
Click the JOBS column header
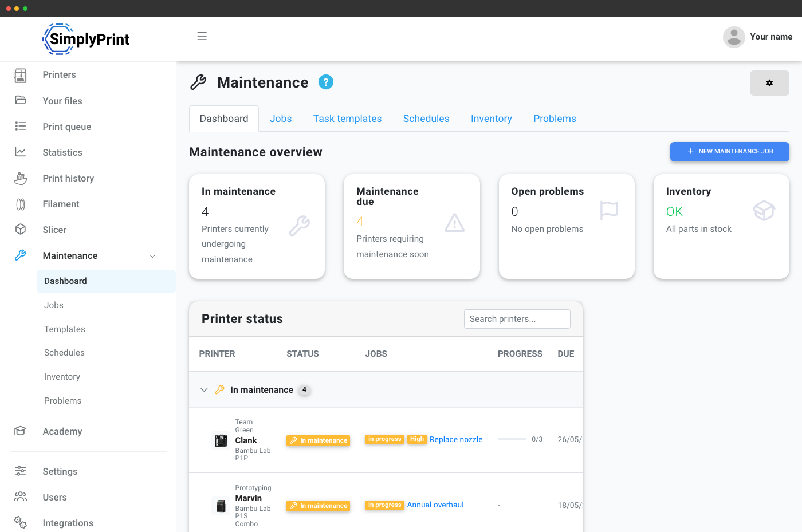[x=376, y=354]
